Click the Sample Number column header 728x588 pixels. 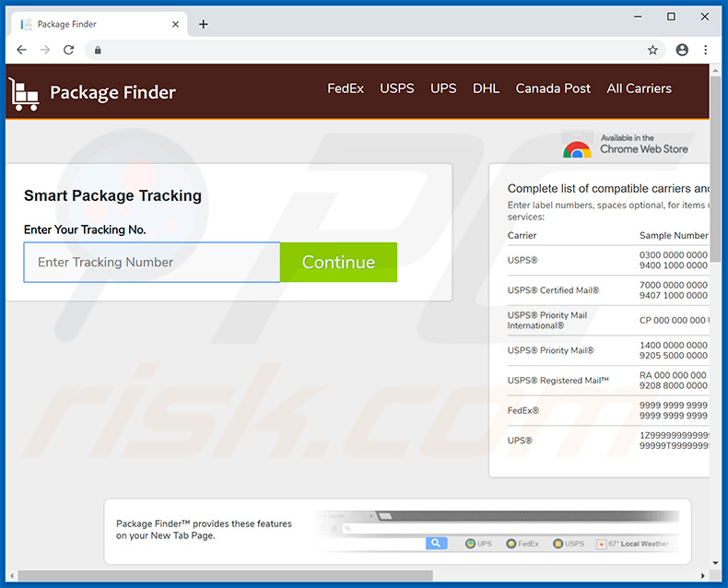point(674,236)
